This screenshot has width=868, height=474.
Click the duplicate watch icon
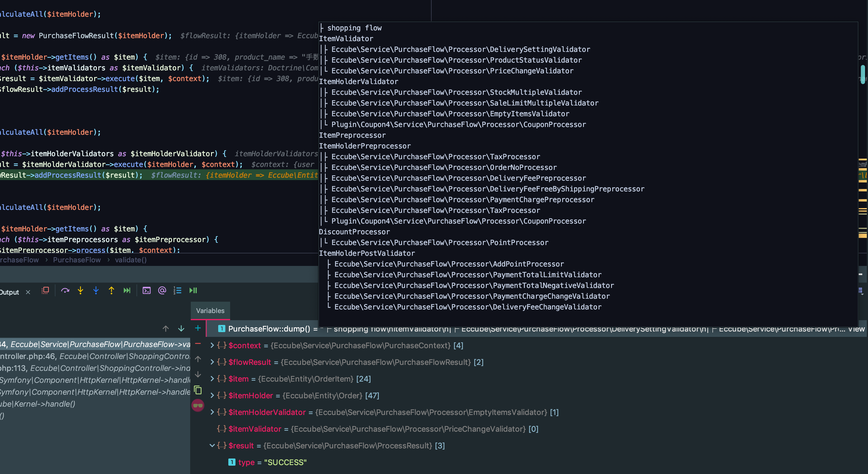point(198,390)
